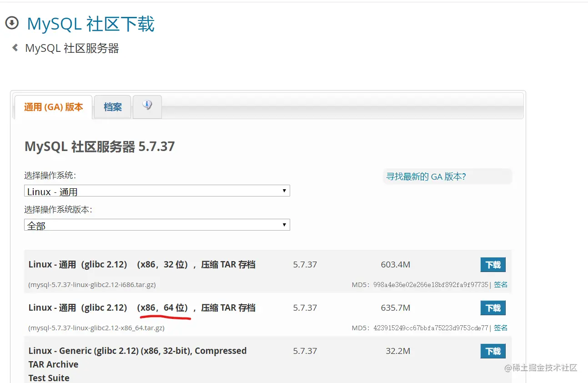Click version 5.7.37 in the 32.2M row
This screenshot has width=588, height=383.
pos(305,351)
